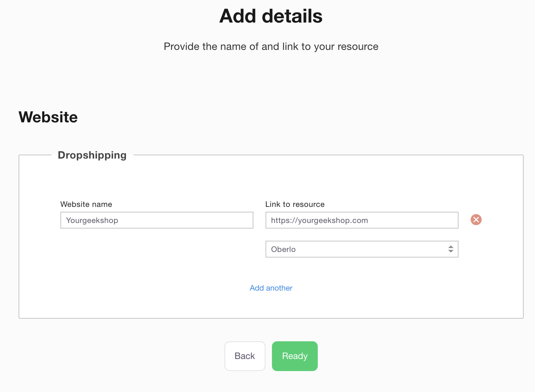The height and width of the screenshot is (392, 535).
Task: Go back with the Back button
Action: click(245, 356)
